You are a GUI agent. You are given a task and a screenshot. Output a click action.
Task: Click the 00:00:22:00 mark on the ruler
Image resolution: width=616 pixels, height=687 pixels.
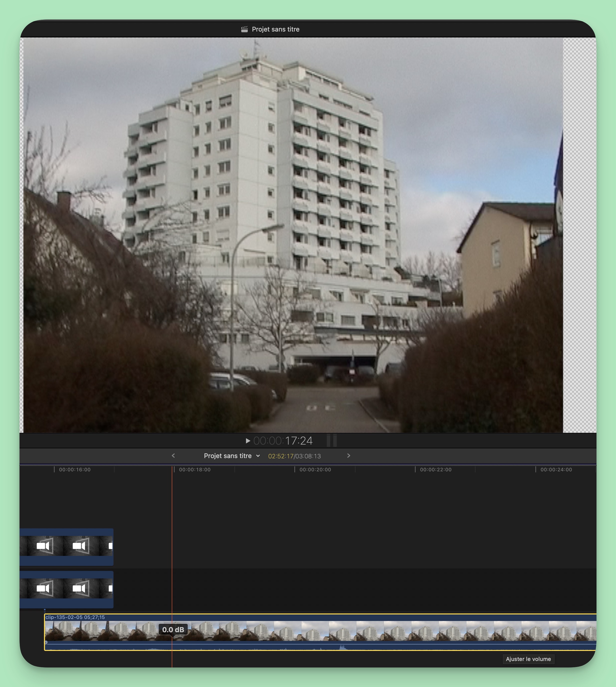tap(435, 470)
